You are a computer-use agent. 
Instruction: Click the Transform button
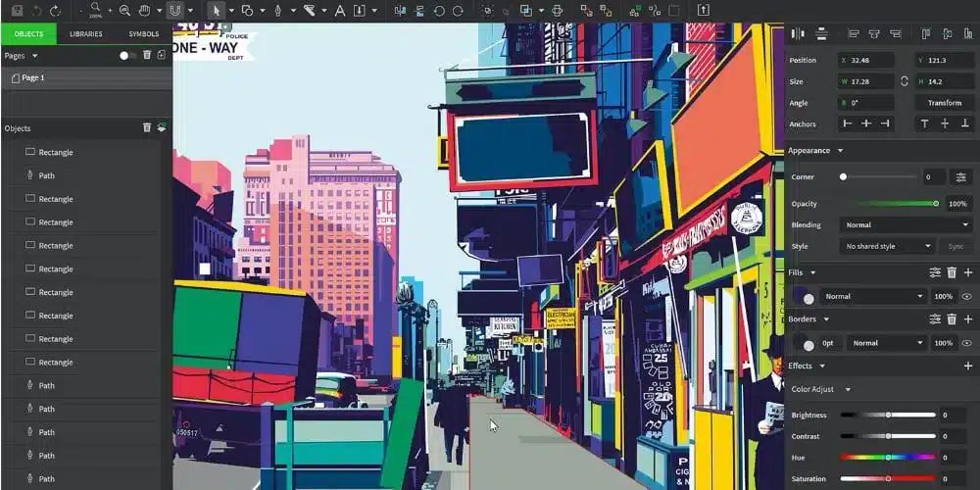[944, 103]
